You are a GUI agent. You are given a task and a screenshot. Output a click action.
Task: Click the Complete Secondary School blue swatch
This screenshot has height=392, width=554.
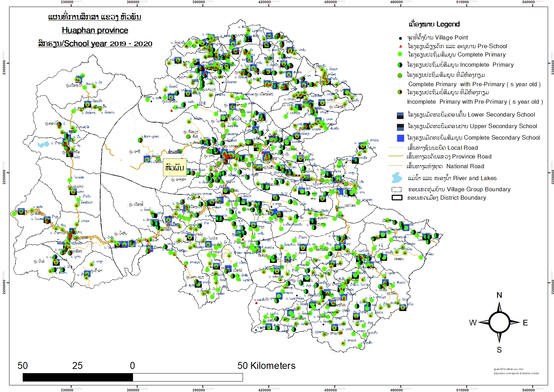[x=400, y=138]
